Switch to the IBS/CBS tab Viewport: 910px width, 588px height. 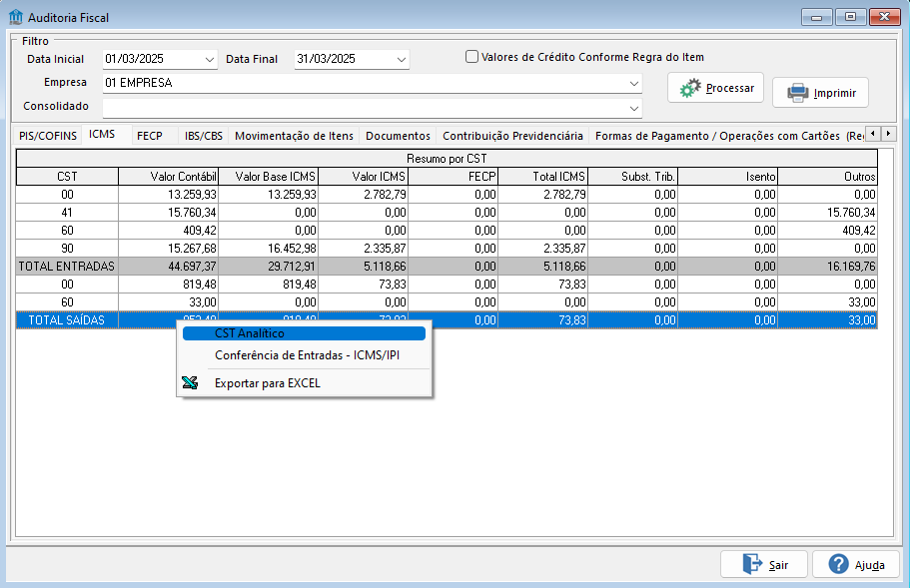tap(204, 136)
